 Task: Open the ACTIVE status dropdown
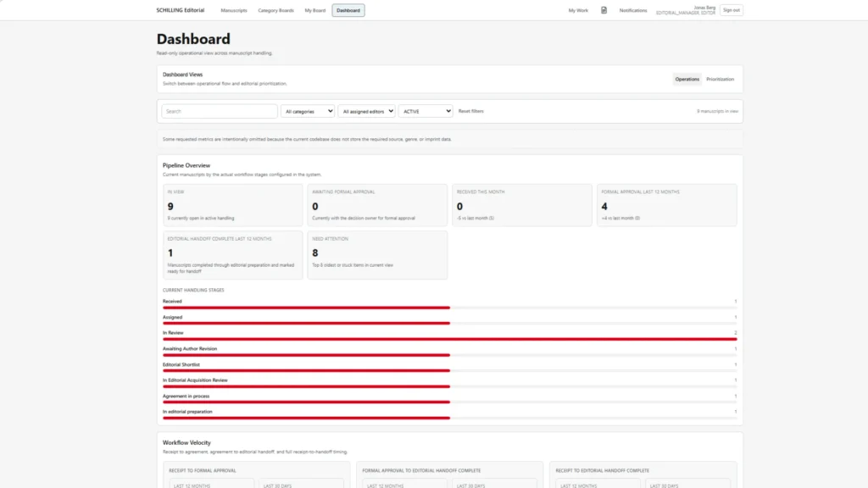pyautogui.click(x=426, y=111)
